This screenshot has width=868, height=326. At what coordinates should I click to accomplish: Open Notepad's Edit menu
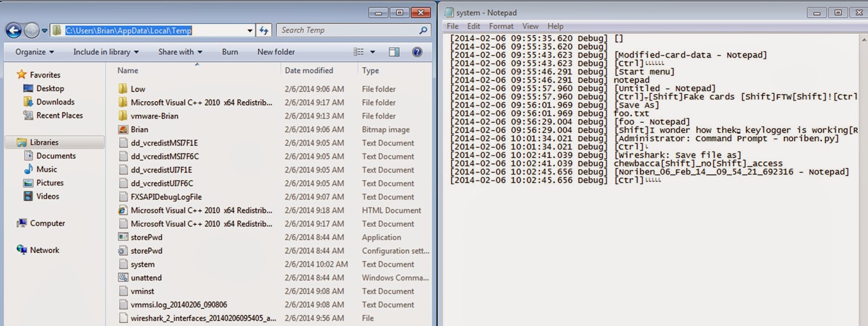click(x=474, y=26)
